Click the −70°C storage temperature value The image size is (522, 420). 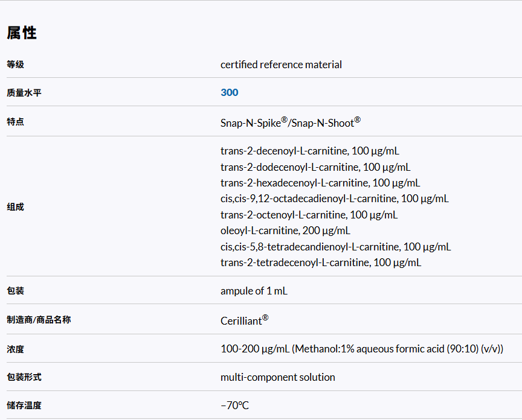(x=234, y=406)
